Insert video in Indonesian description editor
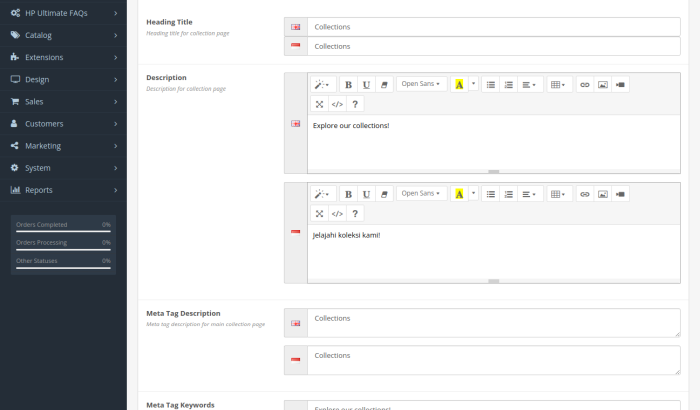This screenshot has height=410, width=700. tap(621, 194)
